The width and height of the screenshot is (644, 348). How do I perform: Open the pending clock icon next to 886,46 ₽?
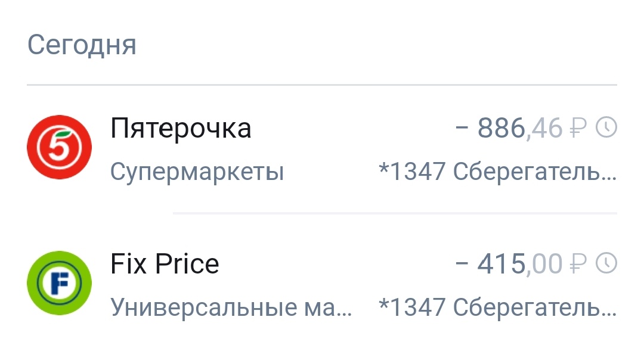[x=607, y=126]
